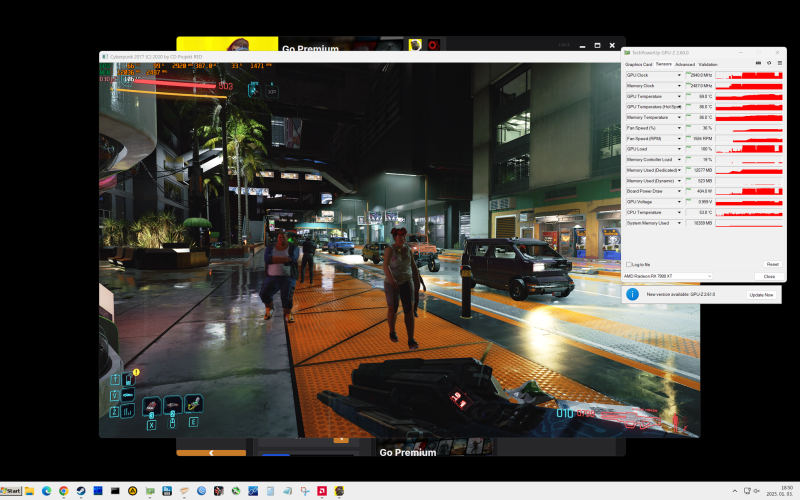Launch Microsoft Edge from taskbar
Screen dimensions: 800x500
pos(46,491)
